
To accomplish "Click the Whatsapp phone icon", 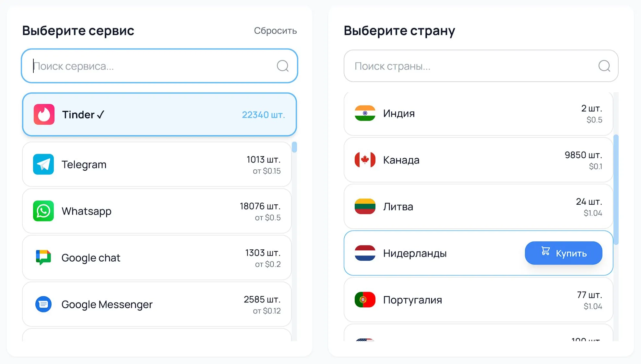I will pyautogui.click(x=43, y=211).
